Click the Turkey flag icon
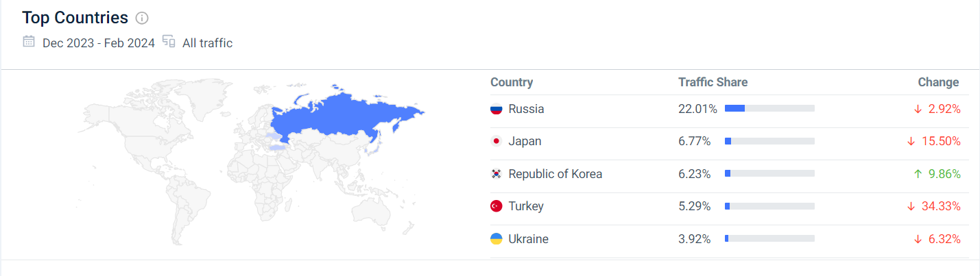This screenshot has height=276, width=980. pos(497,206)
